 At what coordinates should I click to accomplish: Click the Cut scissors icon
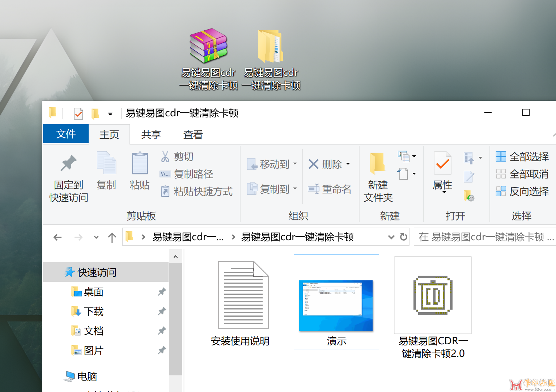click(x=165, y=156)
